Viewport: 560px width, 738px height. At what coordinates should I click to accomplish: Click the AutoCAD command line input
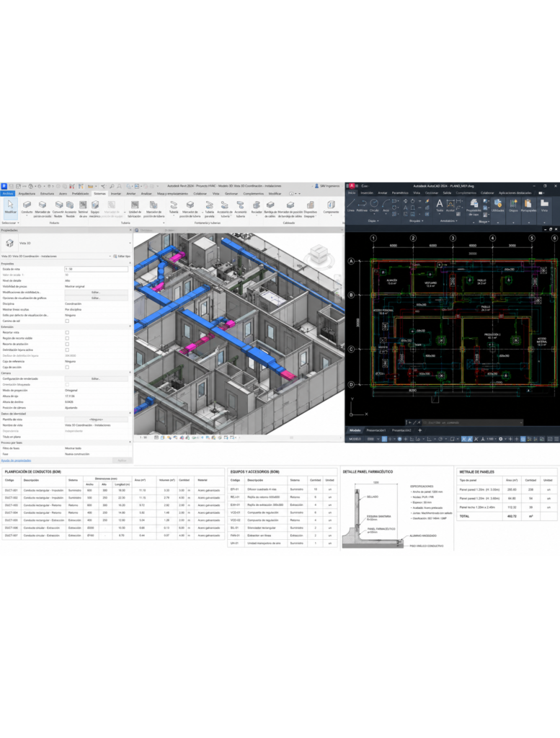tap(472, 422)
